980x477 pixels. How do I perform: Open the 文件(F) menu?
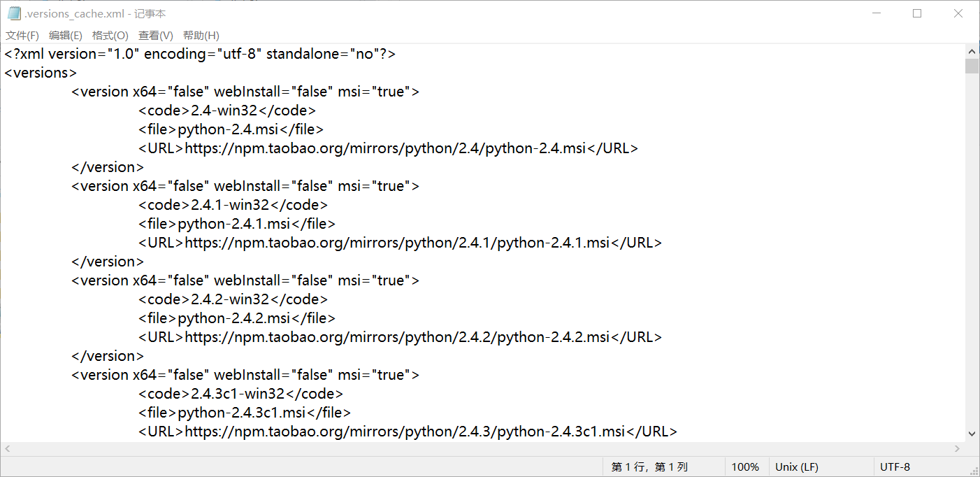22,36
